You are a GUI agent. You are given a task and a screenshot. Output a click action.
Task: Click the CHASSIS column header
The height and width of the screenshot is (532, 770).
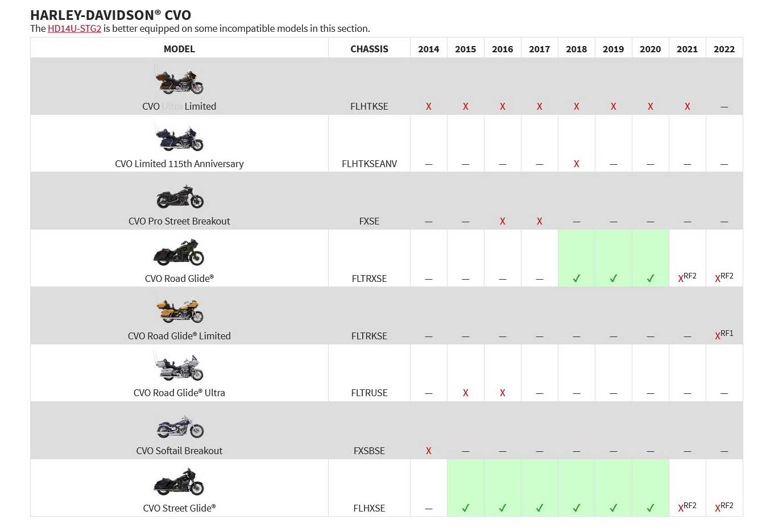pos(369,49)
